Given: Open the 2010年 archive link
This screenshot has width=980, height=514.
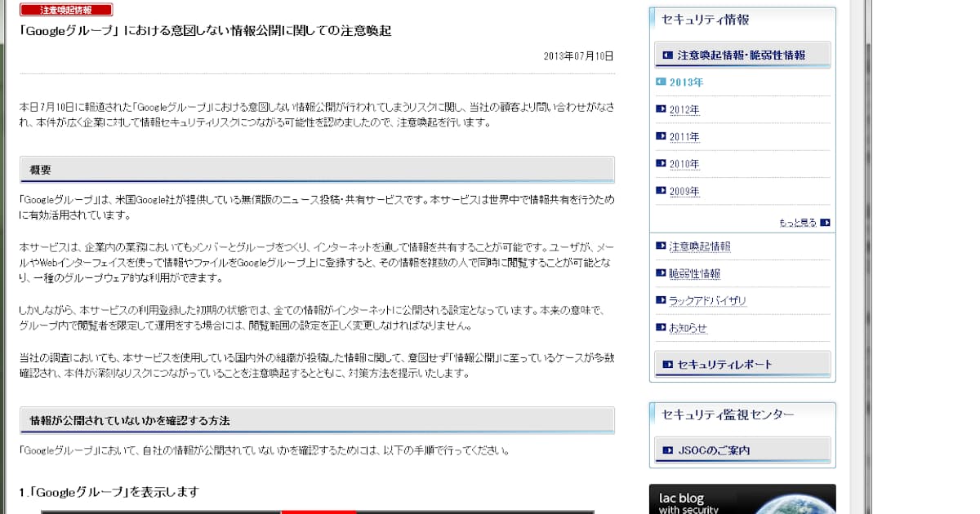Looking at the screenshot, I should 684,164.
